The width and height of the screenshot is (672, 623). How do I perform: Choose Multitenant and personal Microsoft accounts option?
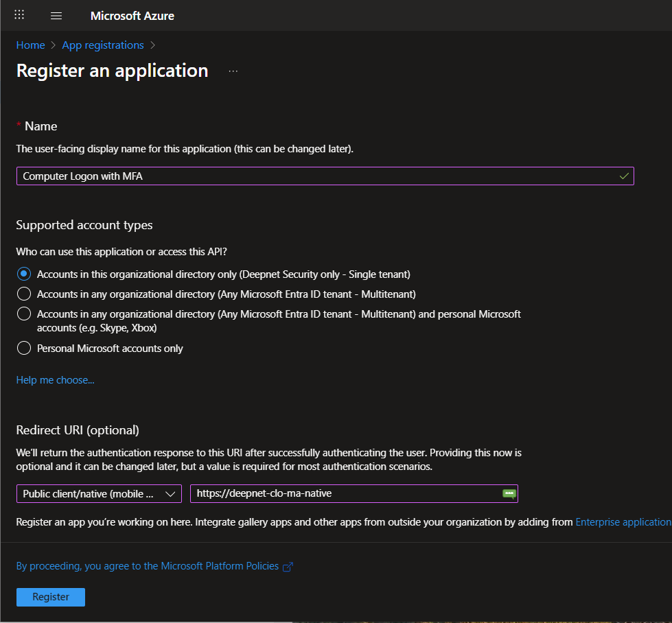pyautogui.click(x=24, y=314)
